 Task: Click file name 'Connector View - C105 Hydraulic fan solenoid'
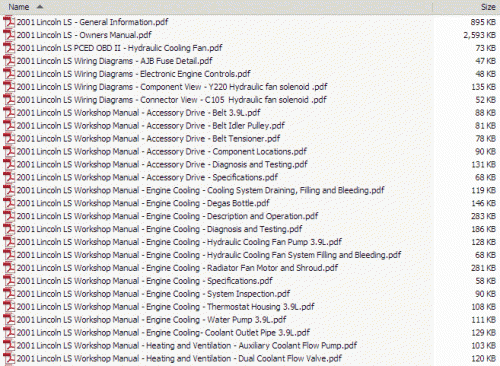click(x=172, y=100)
